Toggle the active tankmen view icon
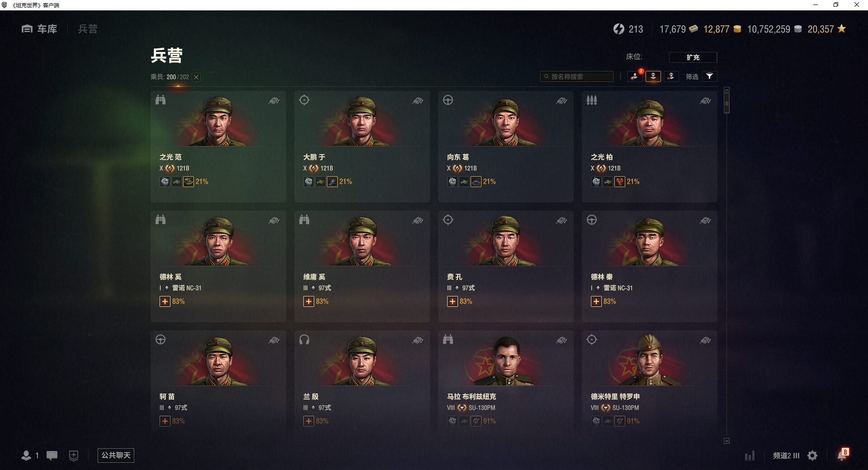The image size is (868, 470). point(653,76)
